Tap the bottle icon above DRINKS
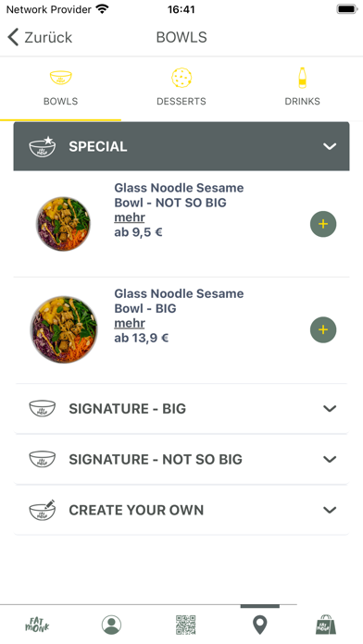 pos(302,78)
